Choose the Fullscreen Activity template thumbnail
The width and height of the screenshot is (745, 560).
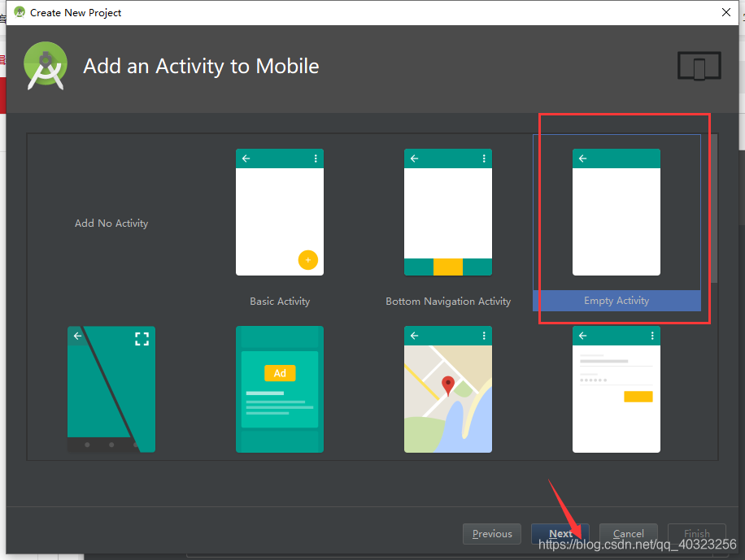click(x=111, y=389)
